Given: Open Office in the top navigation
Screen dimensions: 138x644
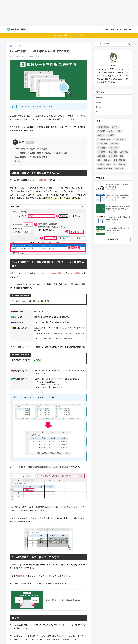Looking at the screenshot, I should click(106, 30).
